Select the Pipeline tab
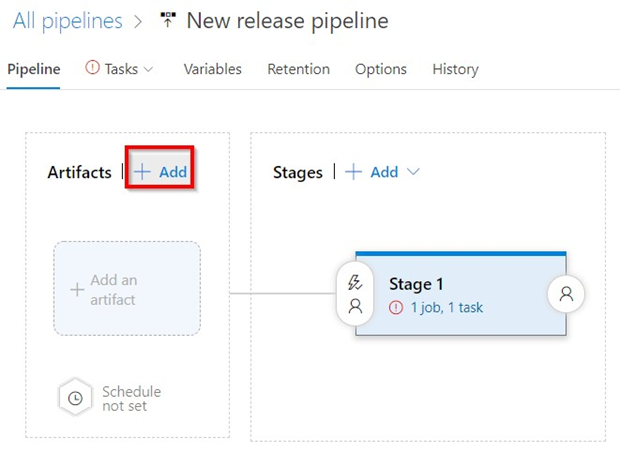Viewport: 620px width, 467px height. coord(33,69)
